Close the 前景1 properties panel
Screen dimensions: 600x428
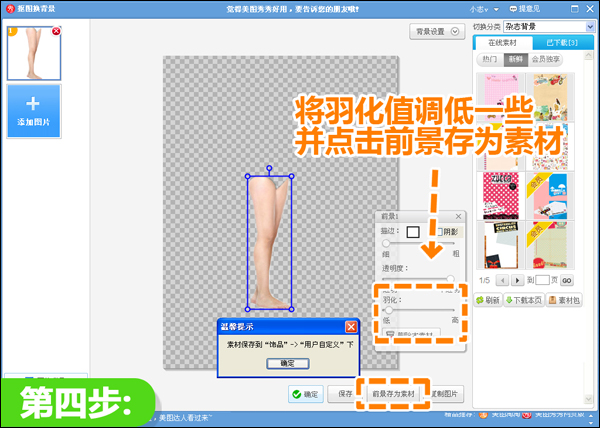pos(457,217)
